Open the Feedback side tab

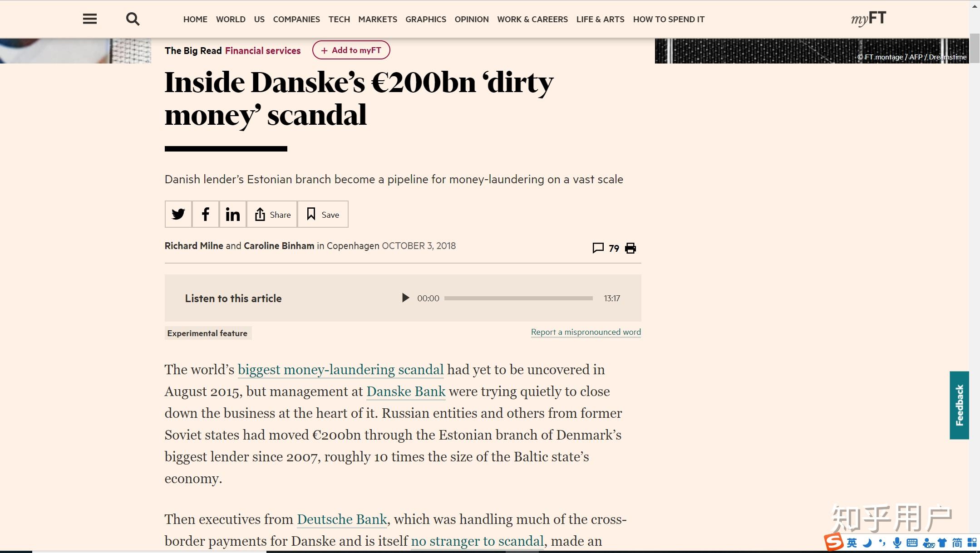(959, 405)
